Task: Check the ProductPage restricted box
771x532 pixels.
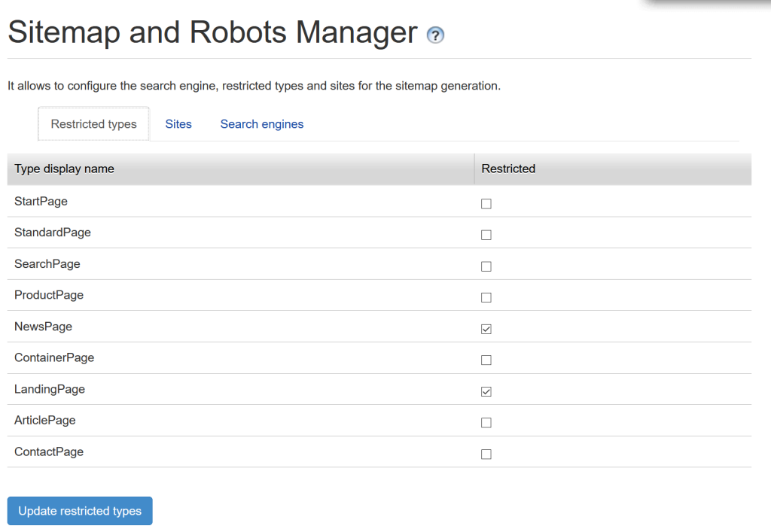Action: click(x=486, y=297)
